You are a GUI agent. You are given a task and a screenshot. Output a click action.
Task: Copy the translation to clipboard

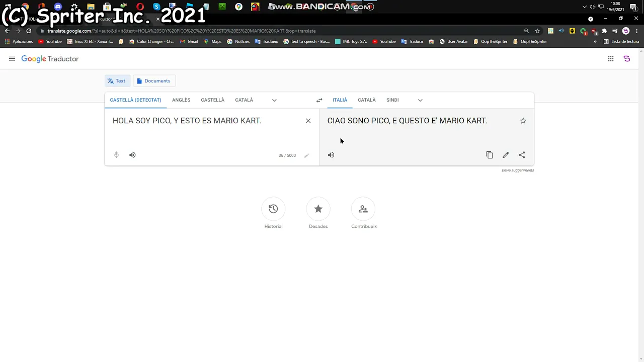490,155
